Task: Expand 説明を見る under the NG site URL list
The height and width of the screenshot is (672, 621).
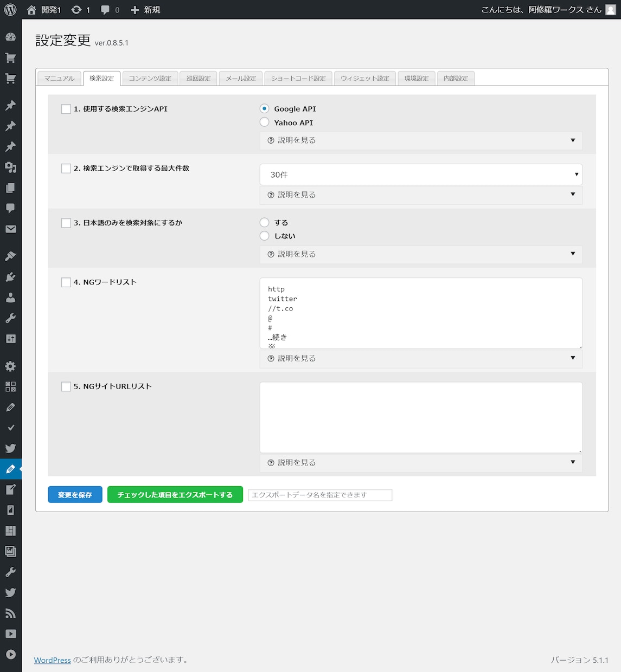Action: point(421,462)
